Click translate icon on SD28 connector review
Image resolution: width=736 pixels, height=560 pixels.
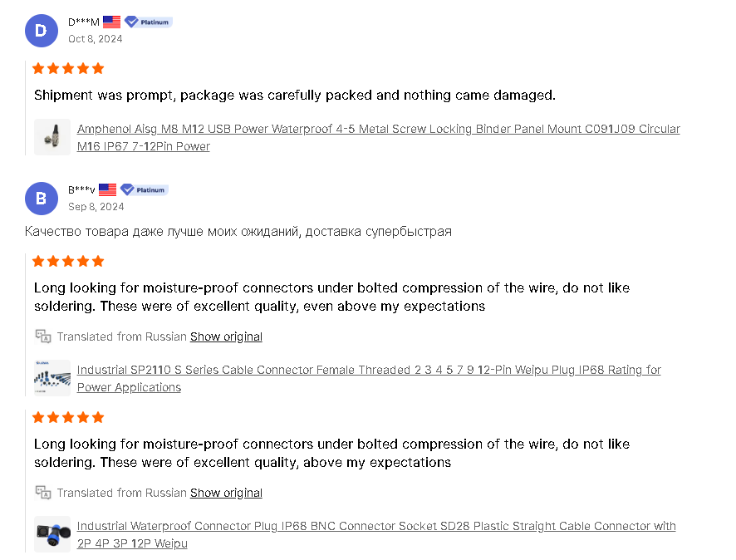tap(43, 493)
